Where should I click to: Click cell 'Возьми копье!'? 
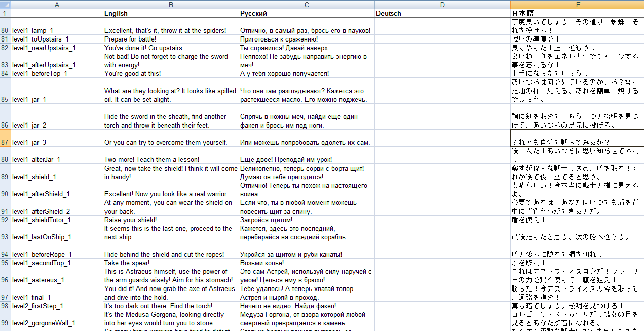tap(307, 263)
